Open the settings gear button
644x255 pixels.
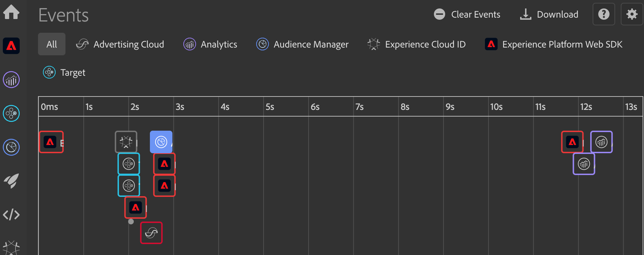632,14
